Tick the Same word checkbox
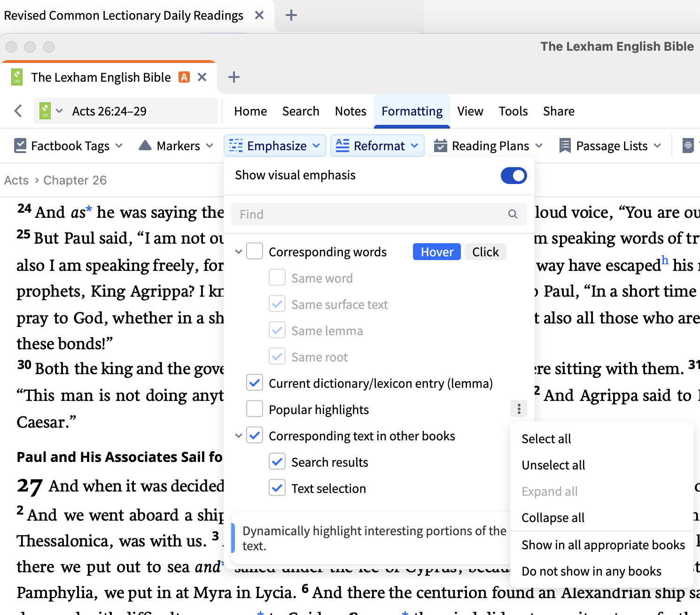The height and width of the screenshot is (615, 700). tap(277, 277)
